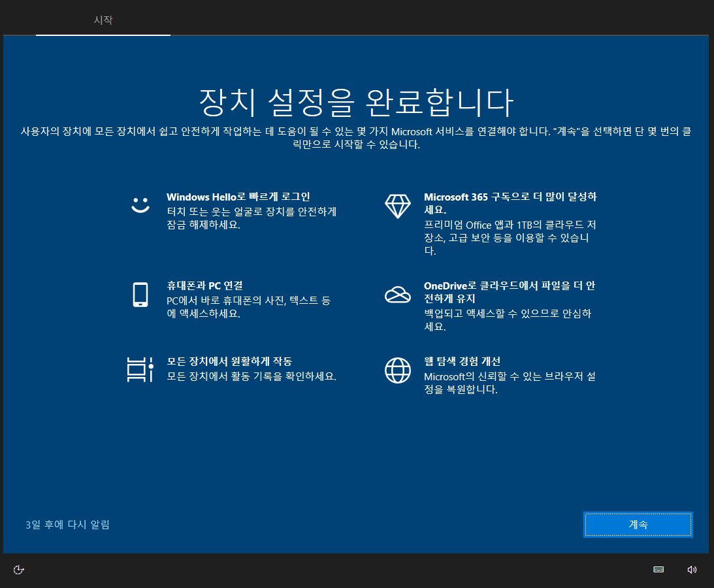The width and height of the screenshot is (714, 588).
Task: Click 'OneDrive로 클라우드에서 파일을 더 안전하게 유지' heading
Action: click(x=510, y=292)
